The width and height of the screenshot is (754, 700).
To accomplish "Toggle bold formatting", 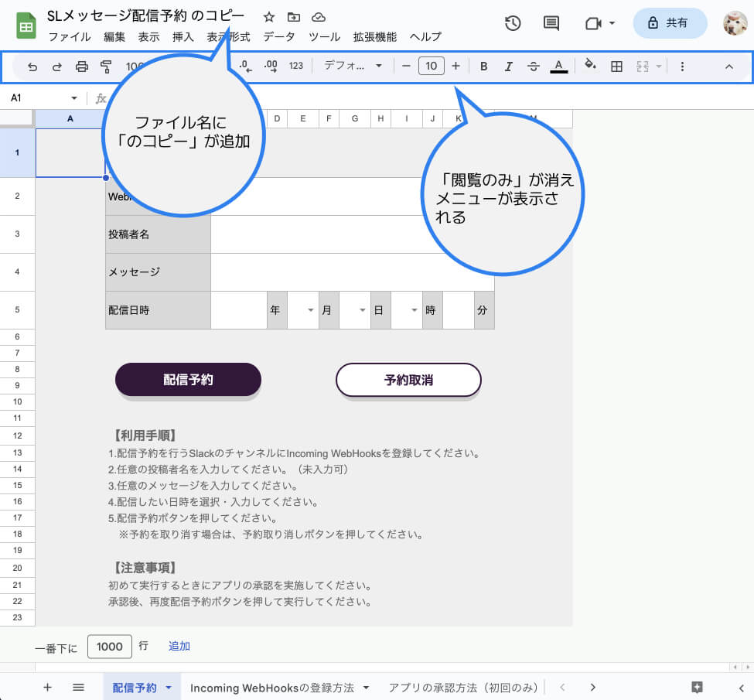I will tap(484, 67).
